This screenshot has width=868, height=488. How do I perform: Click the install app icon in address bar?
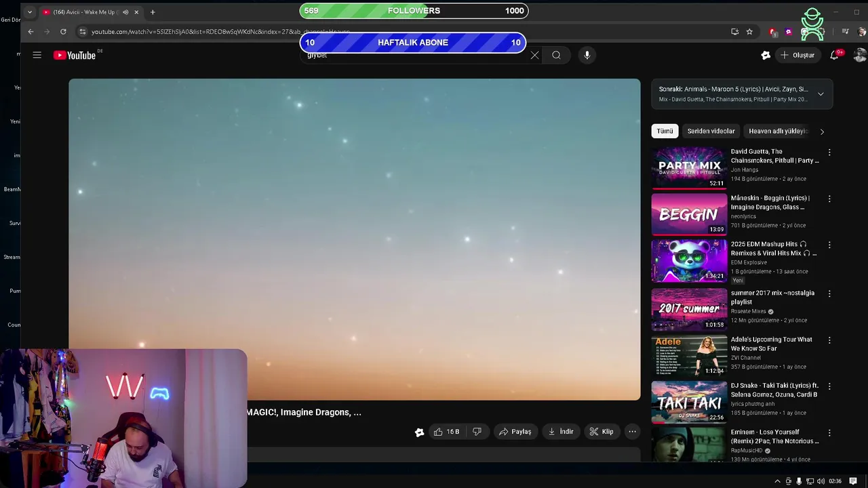734,31
